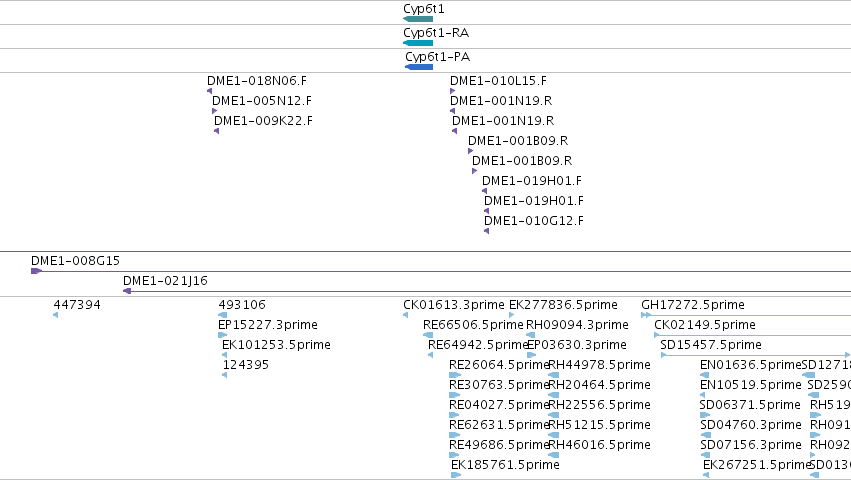Select the Cyp6t1-RA transcript arrow
Image resolution: width=851 pixels, height=480 pixels.
click(x=418, y=43)
